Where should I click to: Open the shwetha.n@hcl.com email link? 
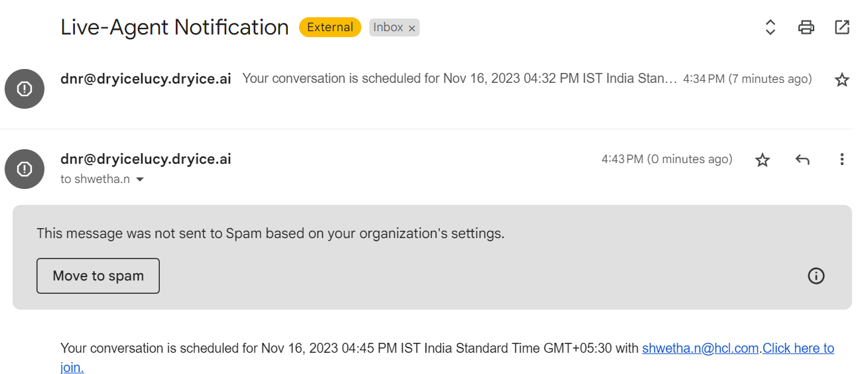[x=700, y=348]
